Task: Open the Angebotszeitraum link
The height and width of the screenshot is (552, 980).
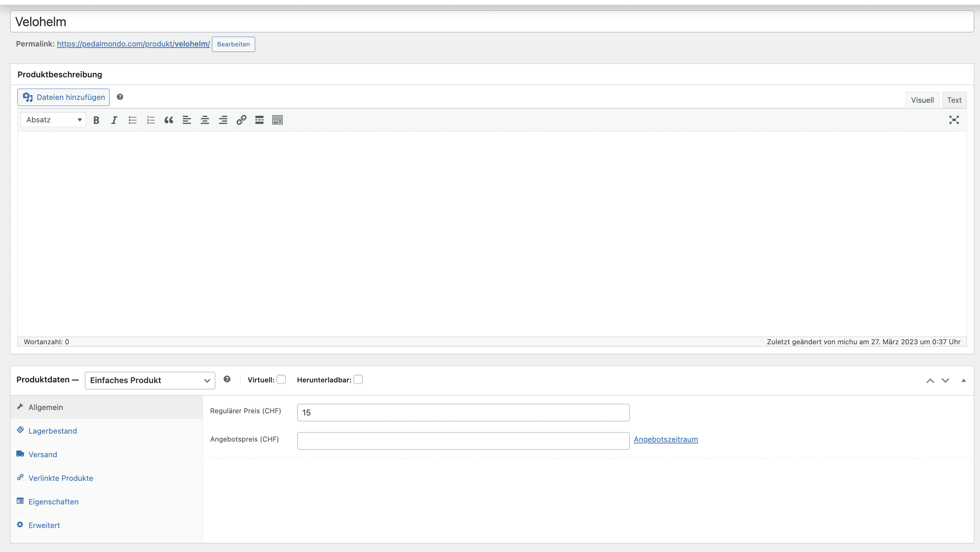Action: point(665,439)
